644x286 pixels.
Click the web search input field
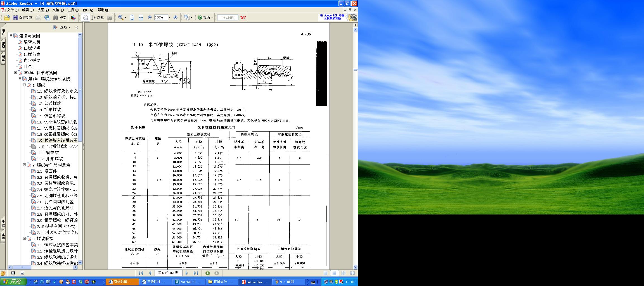coord(228,18)
